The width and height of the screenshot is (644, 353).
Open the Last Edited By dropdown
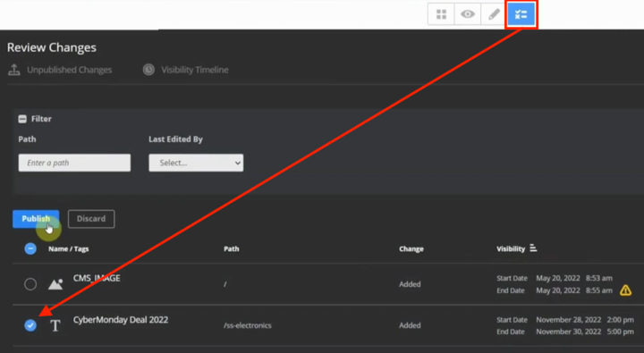196,163
